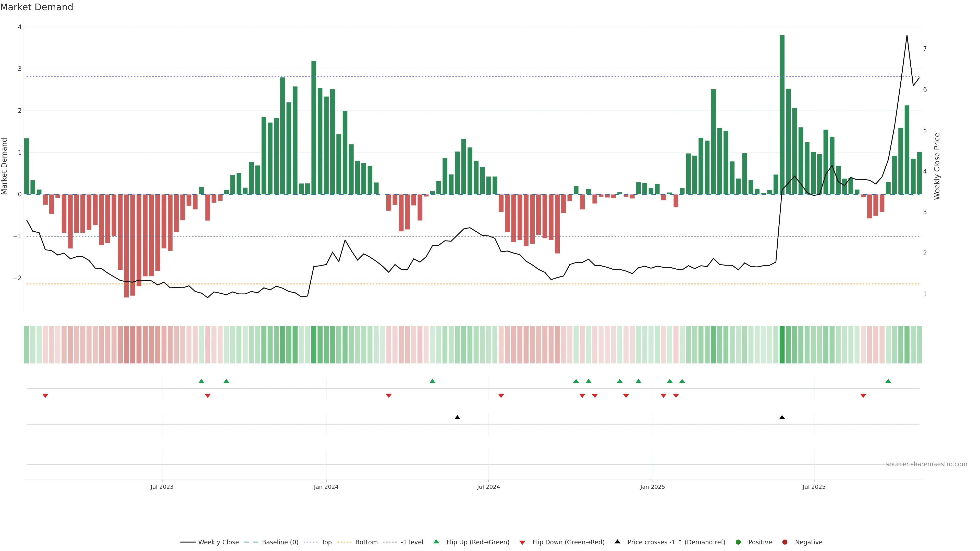Click the red Negative legend dot

(785, 542)
